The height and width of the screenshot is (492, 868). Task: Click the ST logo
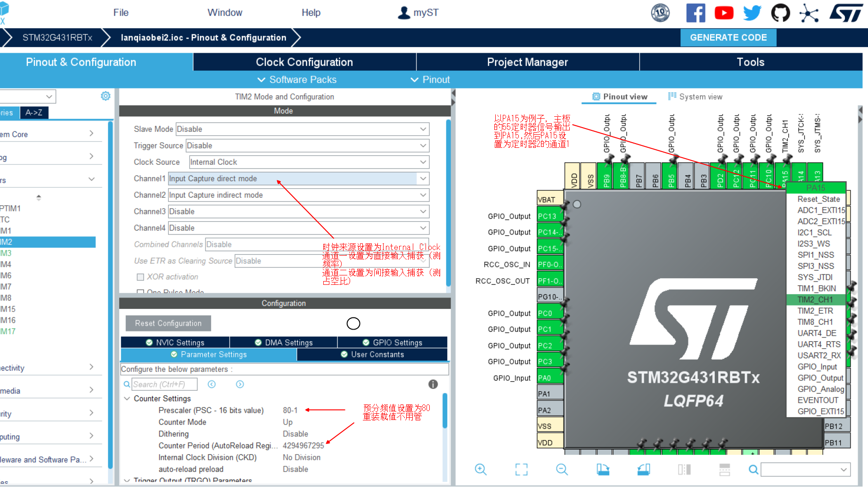tap(846, 13)
